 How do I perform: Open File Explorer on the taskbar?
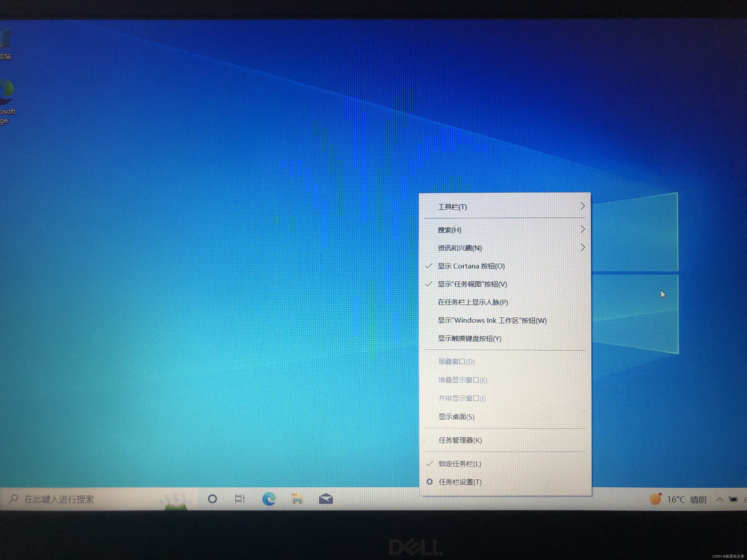click(x=297, y=499)
